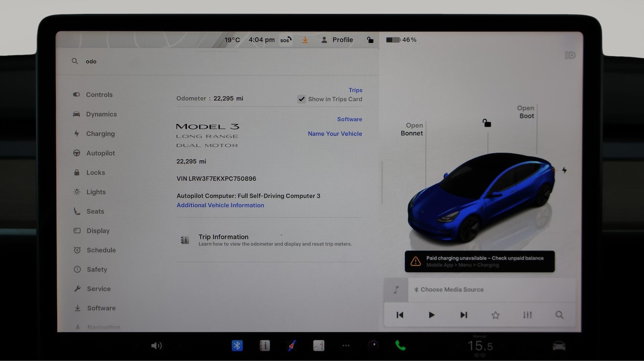Tap the 15.5 cabin temperature setting
Image resolution: width=644 pixels, height=361 pixels.
click(480, 346)
